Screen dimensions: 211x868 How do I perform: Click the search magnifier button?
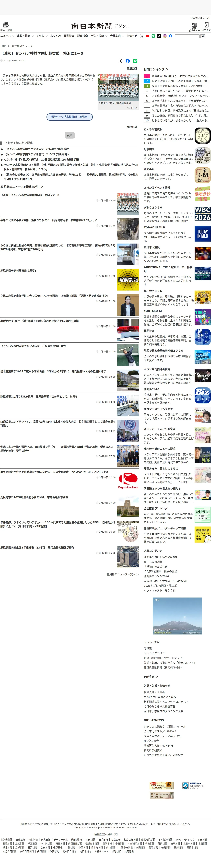(x=203, y=36)
